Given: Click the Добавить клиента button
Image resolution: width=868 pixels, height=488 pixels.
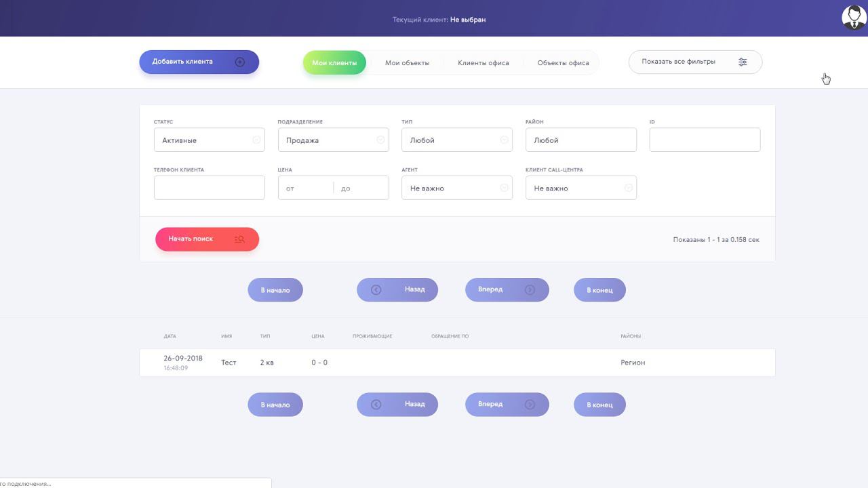Looking at the screenshot, I should tap(199, 62).
